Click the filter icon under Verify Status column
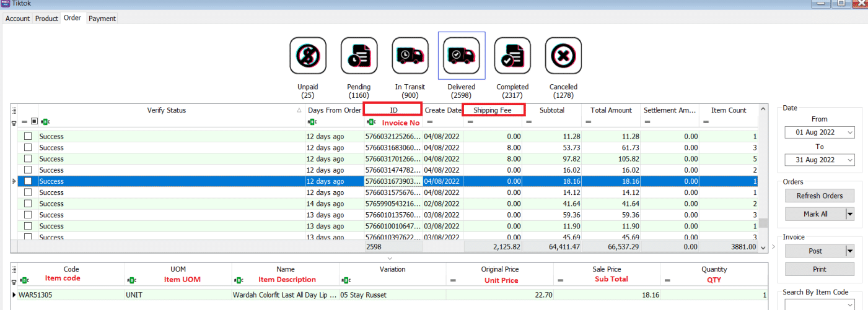 coord(45,122)
